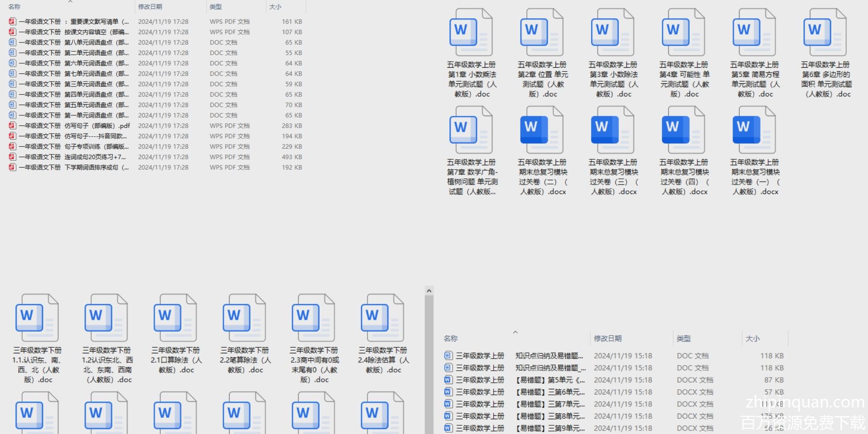Image resolution: width=868 pixels, height=434 pixels.
Task: Sort 三年级数学上册 list by 类型 column header
Action: coord(684,339)
